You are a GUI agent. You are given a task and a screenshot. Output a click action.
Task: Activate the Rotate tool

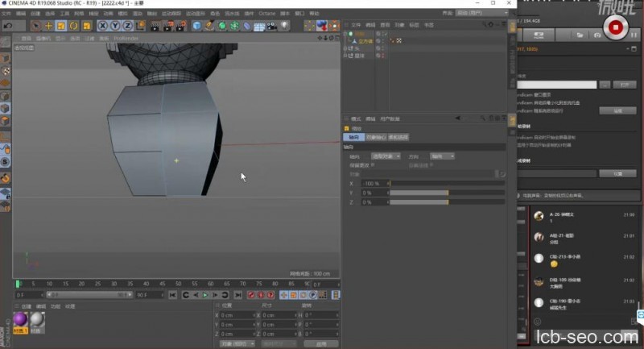click(x=73, y=26)
